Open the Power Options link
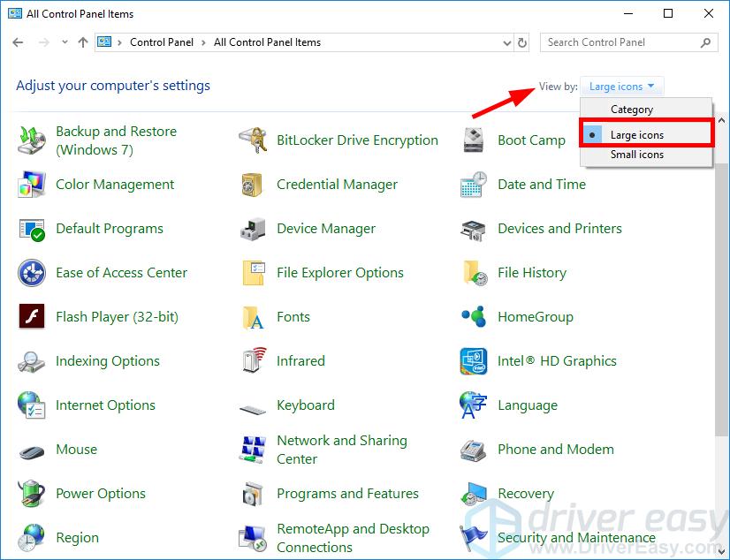This screenshot has height=560, width=730. pos(101,494)
